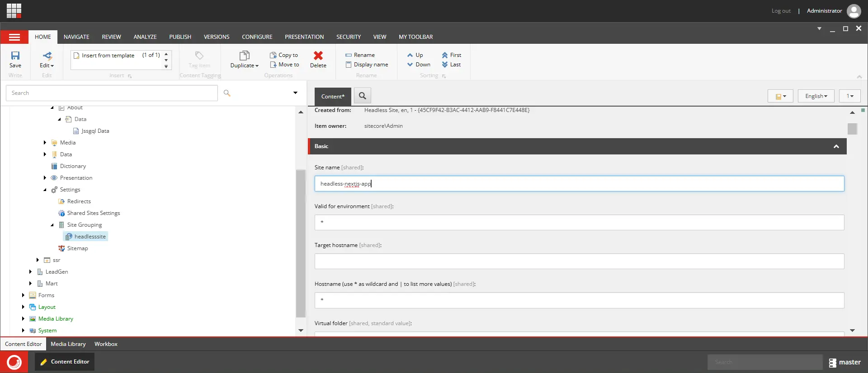
Task: Select the Layout tree item
Action: tap(42, 307)
